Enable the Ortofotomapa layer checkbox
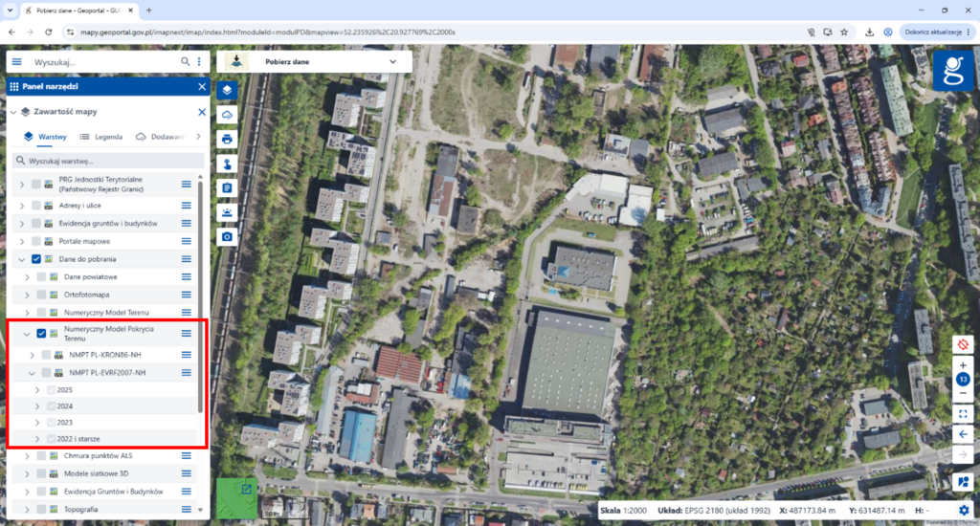 [41, 295]
